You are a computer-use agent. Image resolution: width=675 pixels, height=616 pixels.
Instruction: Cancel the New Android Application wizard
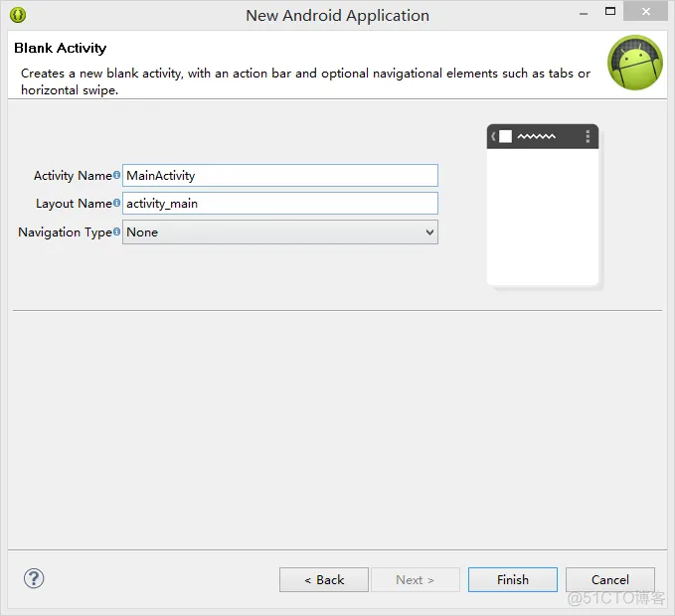pos(610,580)
